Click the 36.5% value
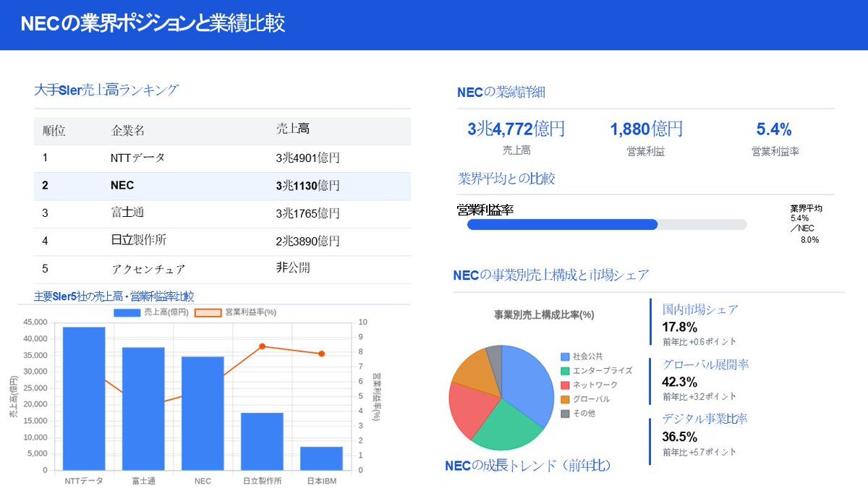 pos(680,437)
